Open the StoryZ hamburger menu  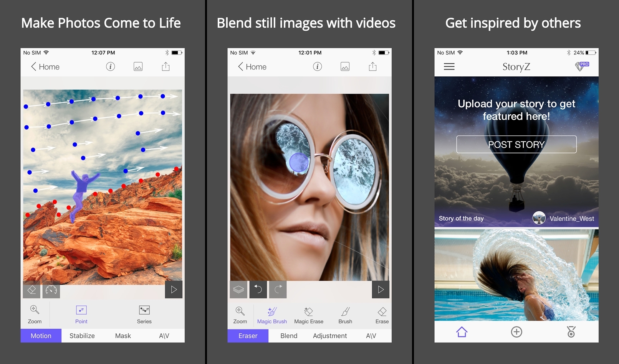pyautogui.click(x=449, y=66)
